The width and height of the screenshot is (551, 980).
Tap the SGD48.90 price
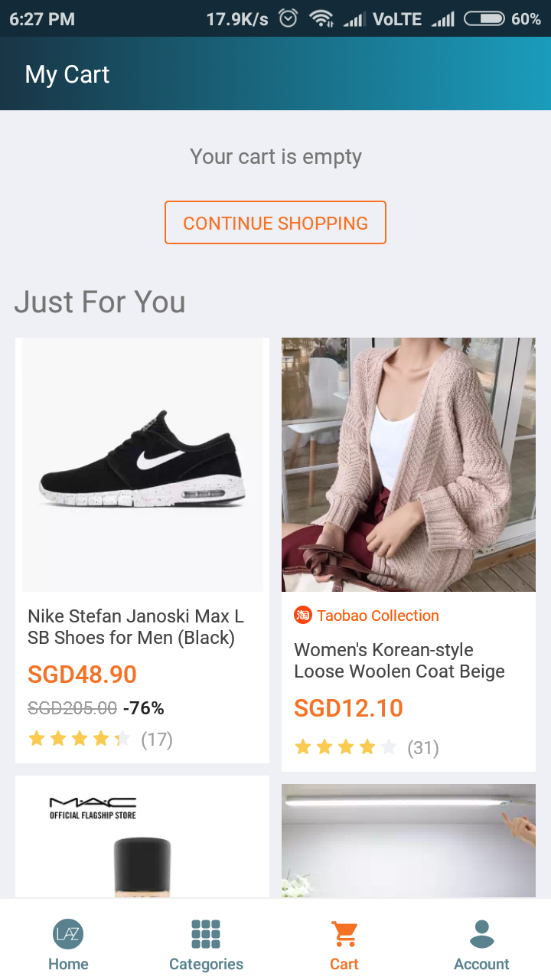coord(82,675)
